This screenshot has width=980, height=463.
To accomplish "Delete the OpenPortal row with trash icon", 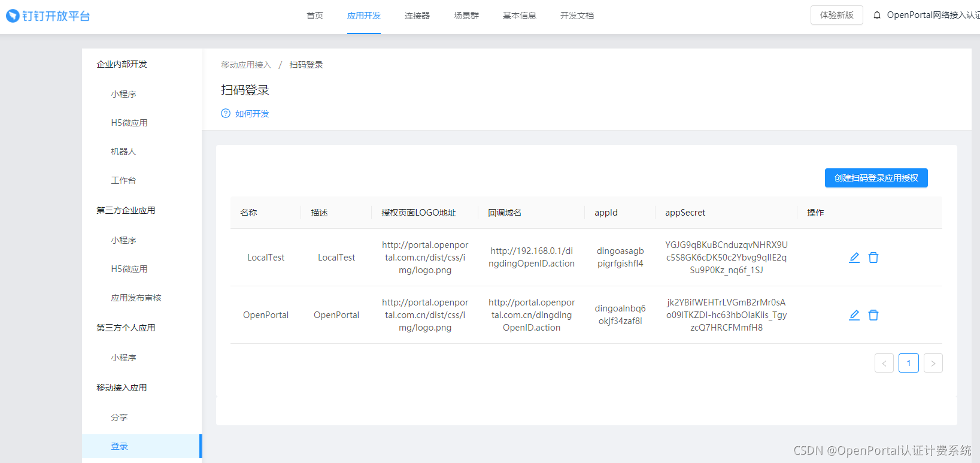I will coord(873,315).
